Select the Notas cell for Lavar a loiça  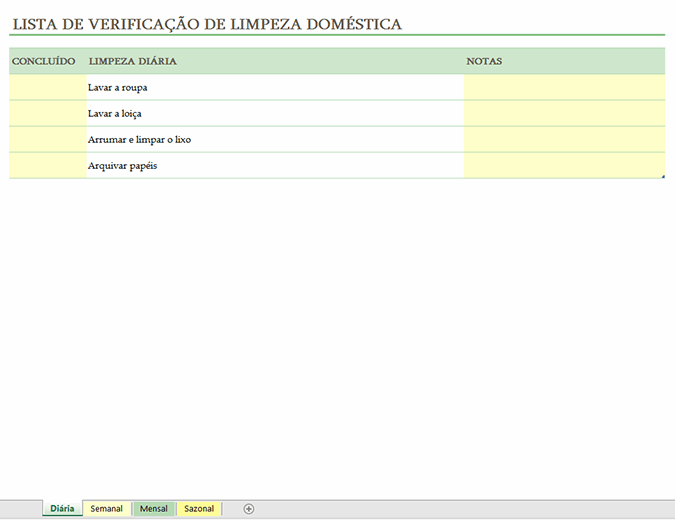[x=564, y=114]
